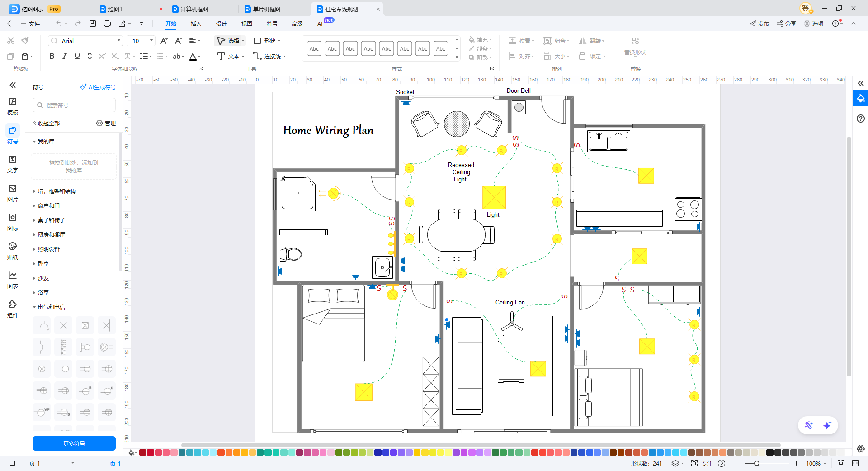The height and width of the screenshot is (471, 868).
Task: Open the Pictures panel in sidebar
Action: tap(13, 193)
